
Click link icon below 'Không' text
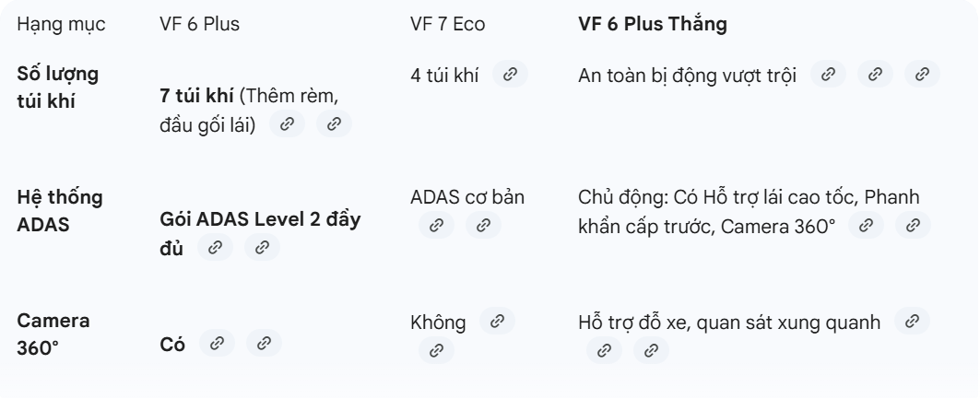tap(435, 350)
